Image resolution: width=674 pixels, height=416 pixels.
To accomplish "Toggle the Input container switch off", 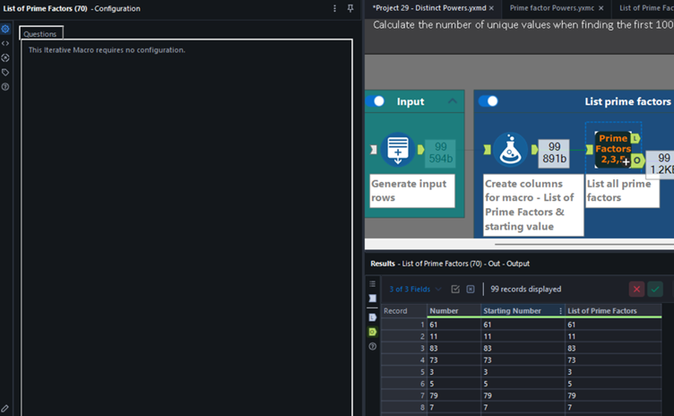I will [x=375, y=101].
